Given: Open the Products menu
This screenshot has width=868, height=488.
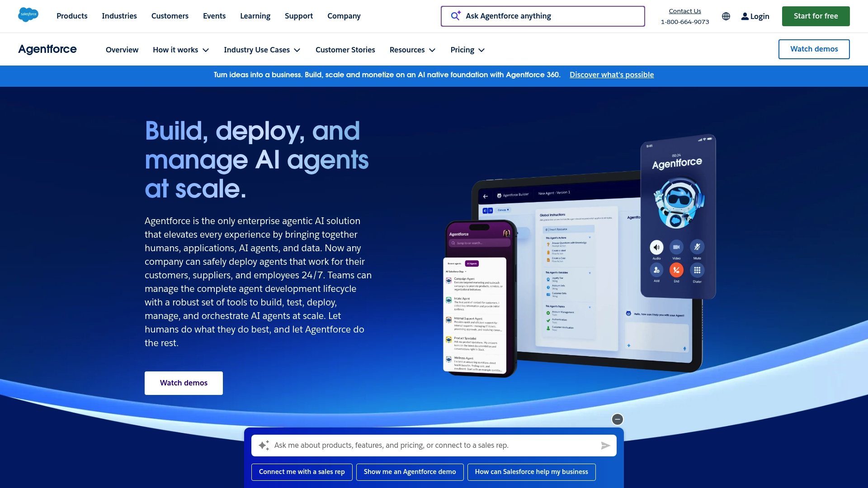Looking at the screenshot, I should 72,16.
